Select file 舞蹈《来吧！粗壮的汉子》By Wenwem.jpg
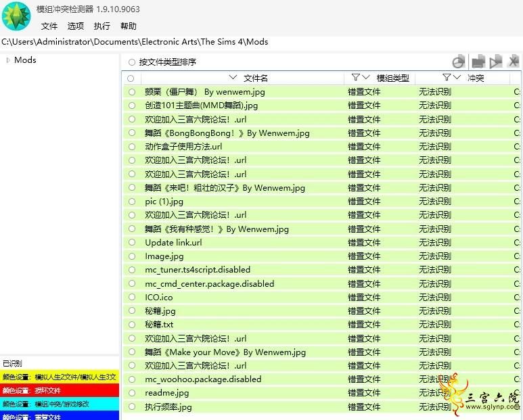This screenshot has height=420, width=523. [225, 187]
